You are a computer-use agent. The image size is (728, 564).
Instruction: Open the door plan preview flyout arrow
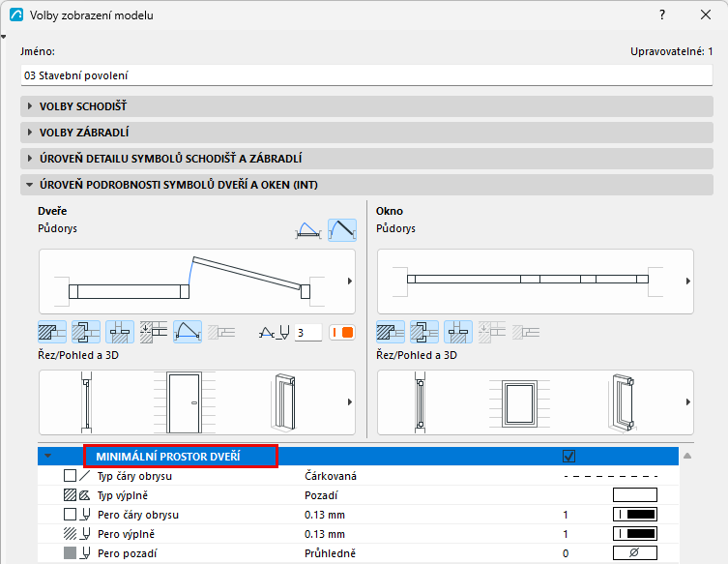point(350,282)
